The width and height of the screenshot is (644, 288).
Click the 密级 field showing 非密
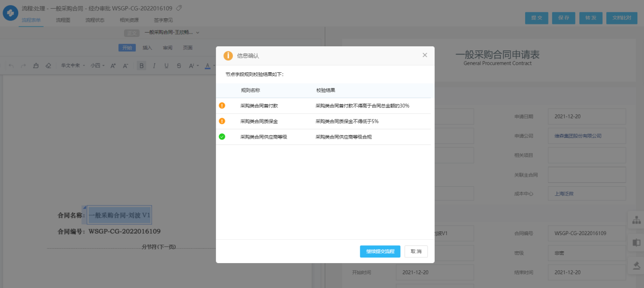pos(587,253)
